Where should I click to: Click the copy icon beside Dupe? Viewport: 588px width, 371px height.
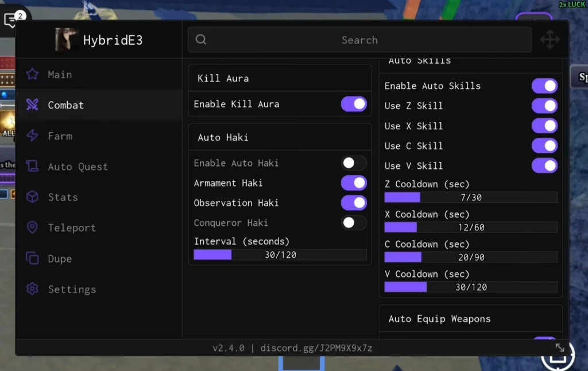[x=32, y=258]
